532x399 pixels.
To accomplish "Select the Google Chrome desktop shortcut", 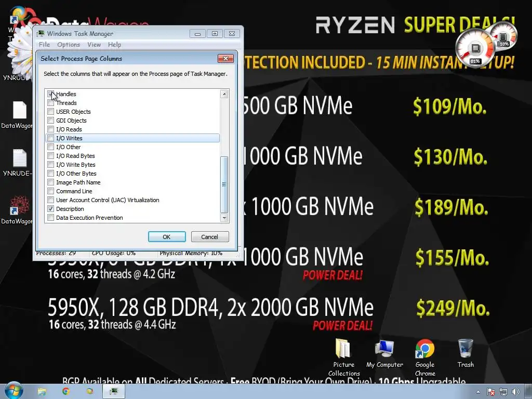I will (425, 357).
